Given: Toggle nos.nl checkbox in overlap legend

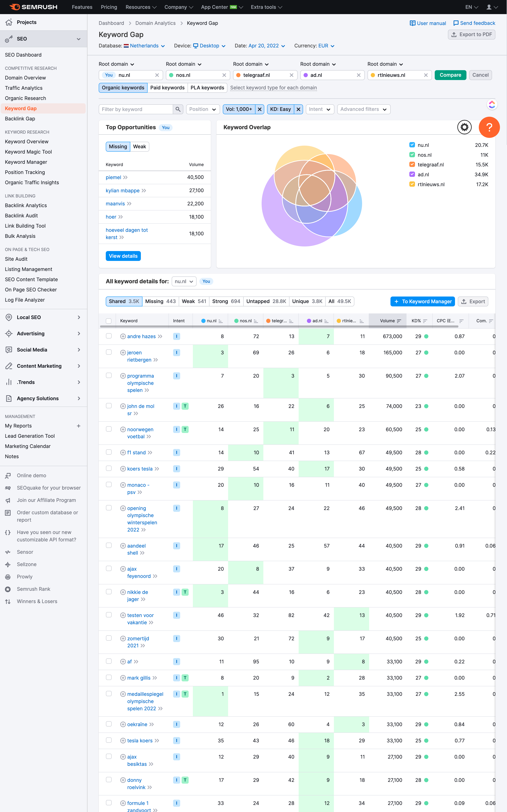Looking at the screenshot, I should point(412,155).
